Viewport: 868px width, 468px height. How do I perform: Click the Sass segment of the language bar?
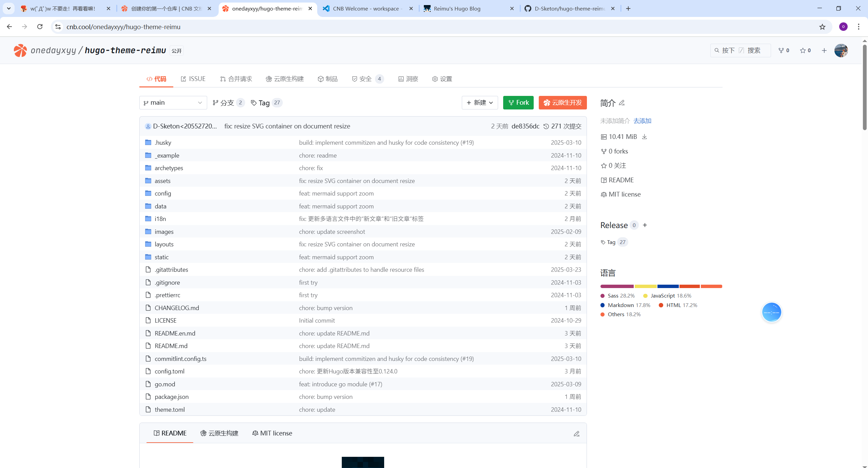(617, 286)
